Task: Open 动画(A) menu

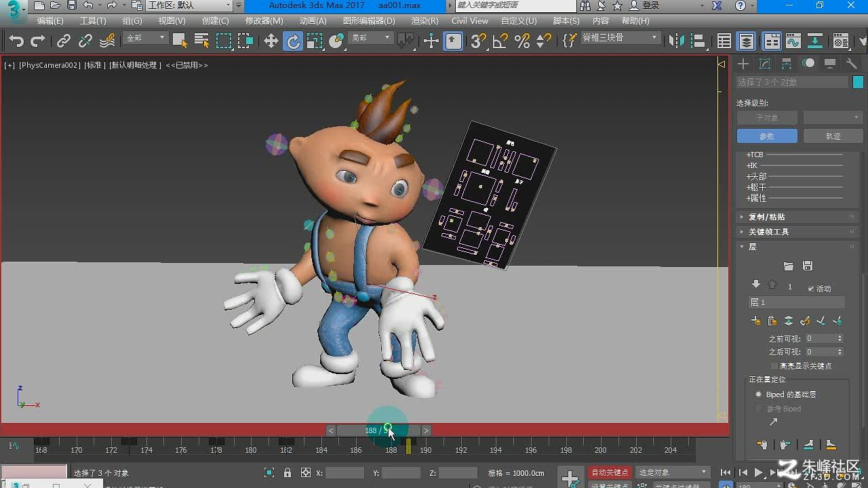Action: coord(313,21)
